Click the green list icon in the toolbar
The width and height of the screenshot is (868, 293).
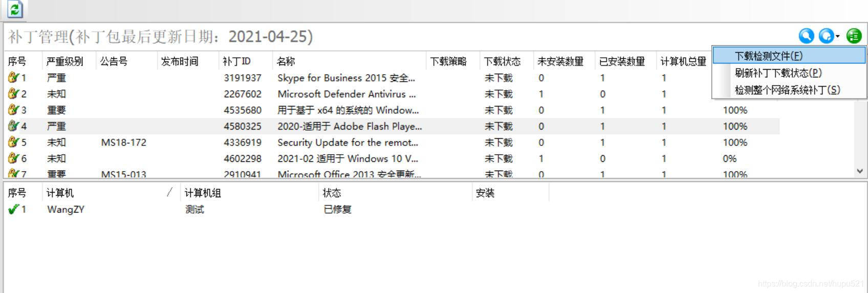tap(854, 36)
